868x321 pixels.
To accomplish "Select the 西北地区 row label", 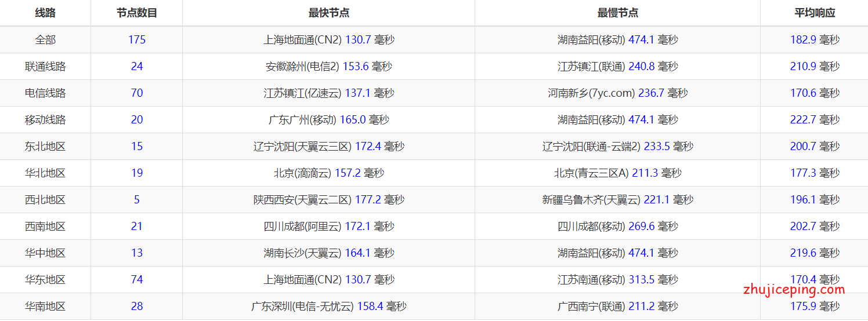I will coord(45,200).
